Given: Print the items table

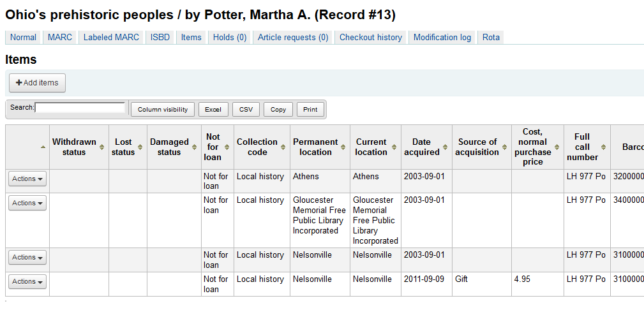Looking at the screenshot, I should point(310,110).
